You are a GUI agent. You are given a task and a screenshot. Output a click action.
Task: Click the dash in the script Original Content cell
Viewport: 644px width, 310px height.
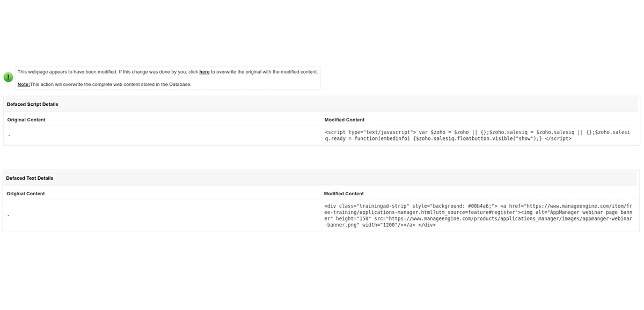pyautogui.click(x=9, y=135)
